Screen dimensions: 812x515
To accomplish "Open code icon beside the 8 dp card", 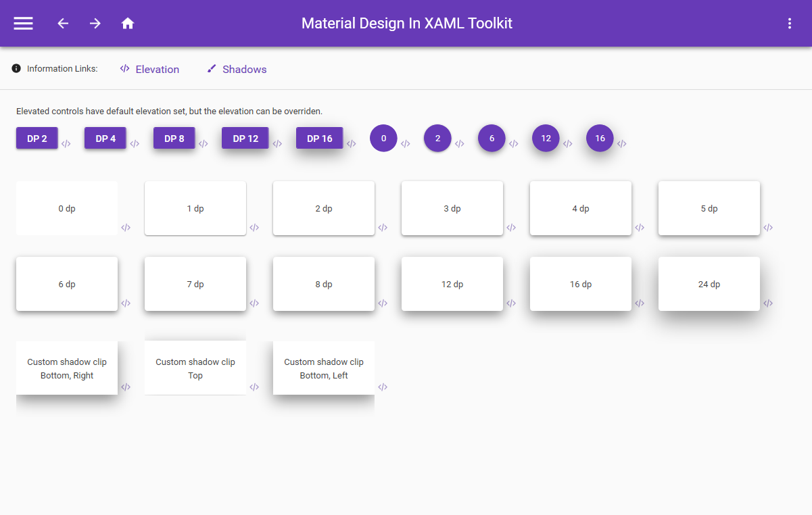I will coord(383,303).
